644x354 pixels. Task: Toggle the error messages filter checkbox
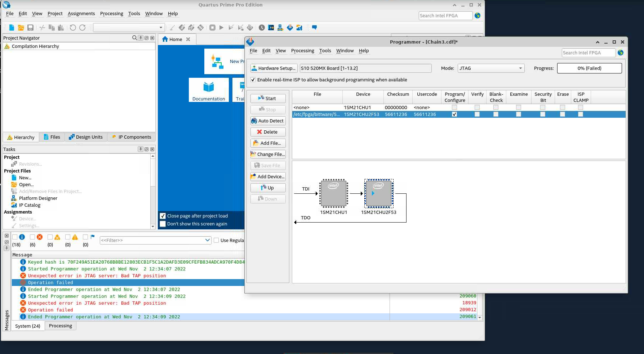[x=32, y=237]
